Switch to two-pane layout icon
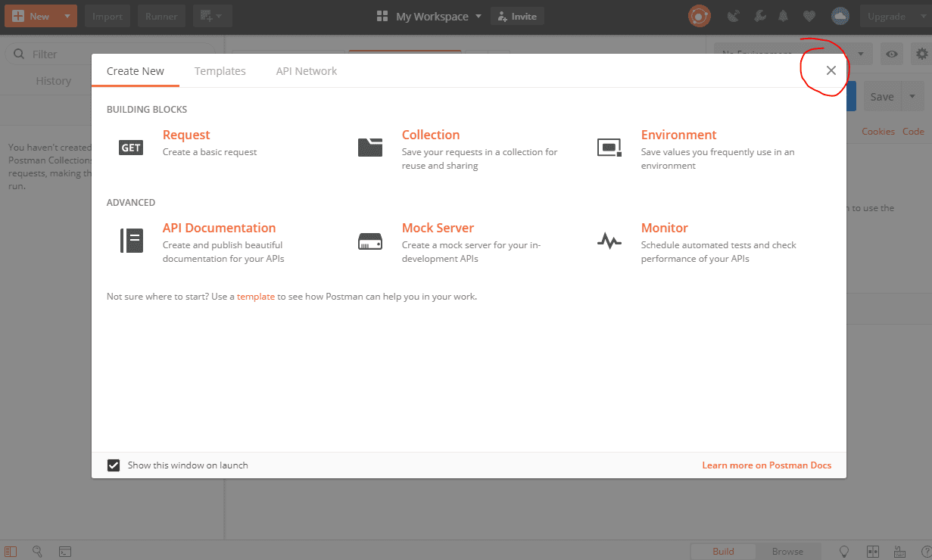 tap(872, 552)
